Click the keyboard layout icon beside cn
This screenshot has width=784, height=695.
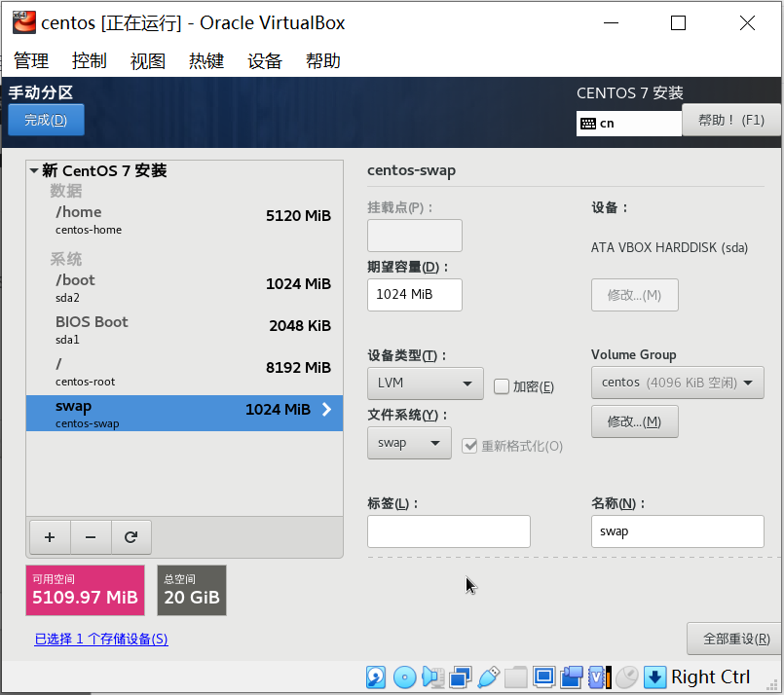coord(588,124)
